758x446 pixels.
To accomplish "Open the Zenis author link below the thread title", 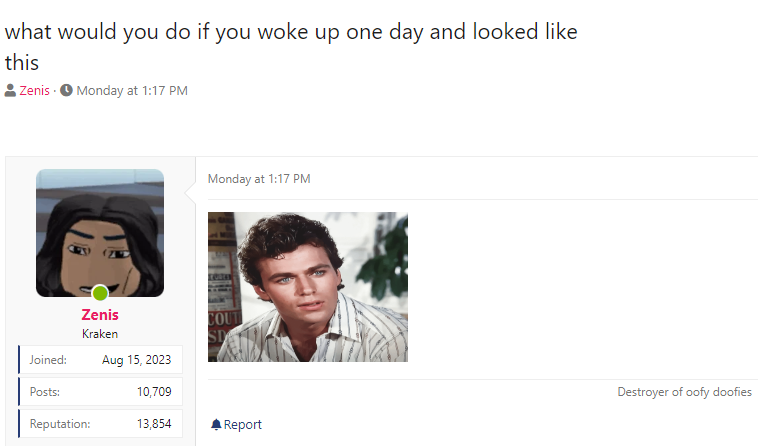I will click(34, 91).
